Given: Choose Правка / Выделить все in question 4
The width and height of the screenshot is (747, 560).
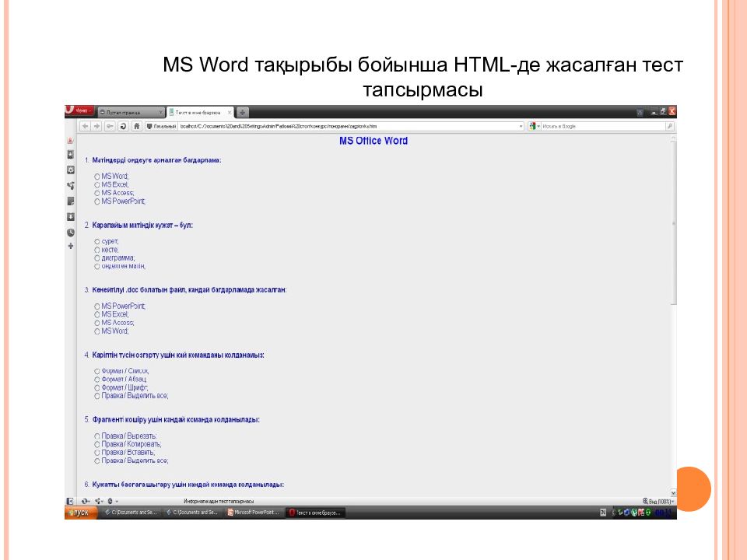Looking at the screenshot, I should [96, 396].
